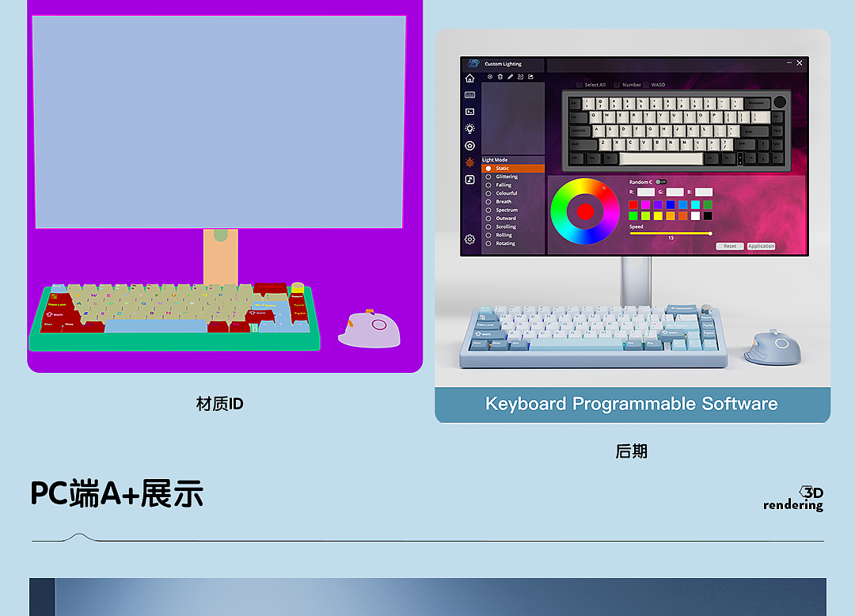Click the Custom Lighting title text
Image resolution: width=855 pixels, height=616 pixels.
click(503, 64)
